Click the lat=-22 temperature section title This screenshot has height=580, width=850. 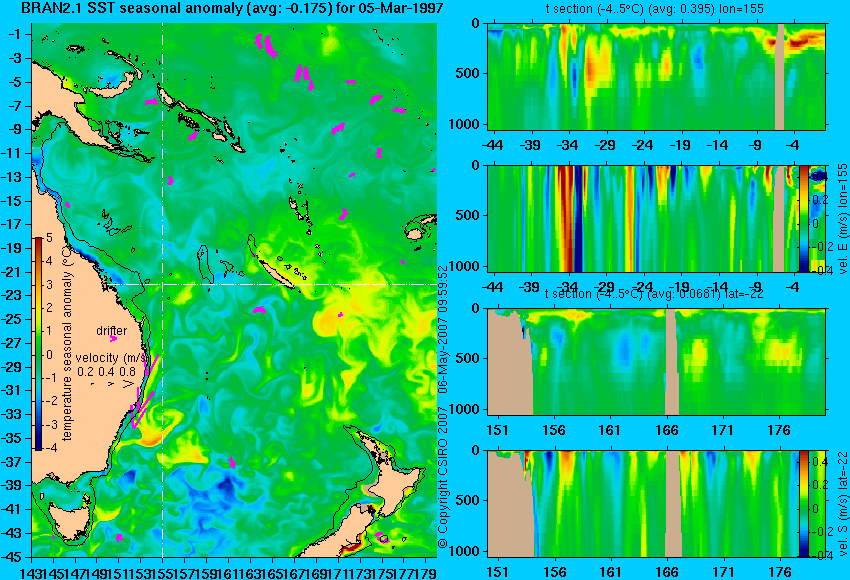tap(654, 294)
